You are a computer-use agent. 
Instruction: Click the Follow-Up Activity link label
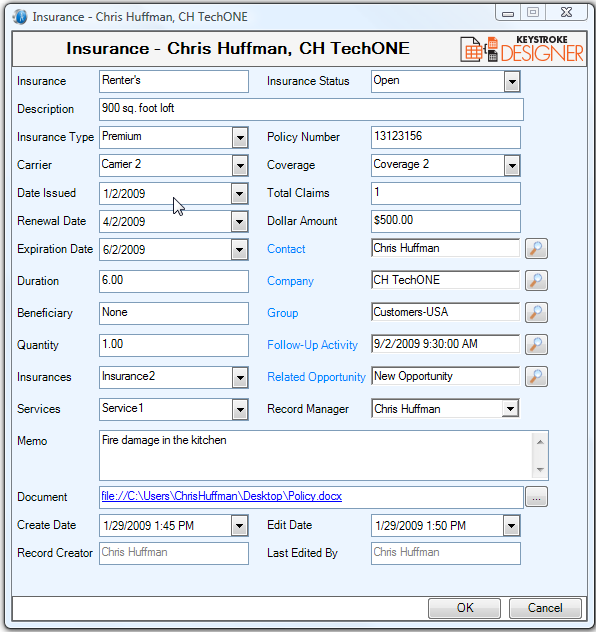(312, 345)
